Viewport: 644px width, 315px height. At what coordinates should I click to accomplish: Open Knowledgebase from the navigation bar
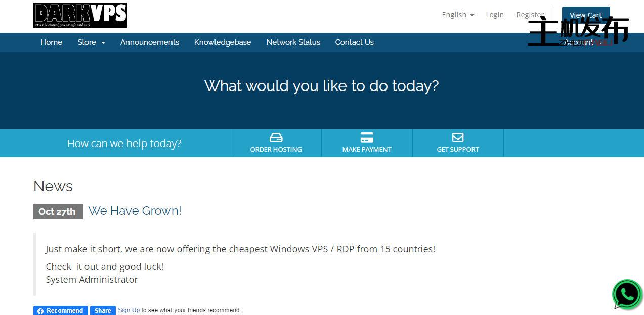[x=223, y=42]
